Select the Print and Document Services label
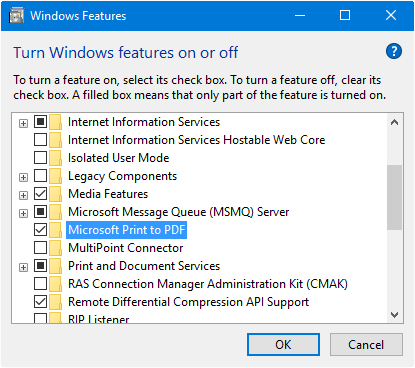 [144, 266]
